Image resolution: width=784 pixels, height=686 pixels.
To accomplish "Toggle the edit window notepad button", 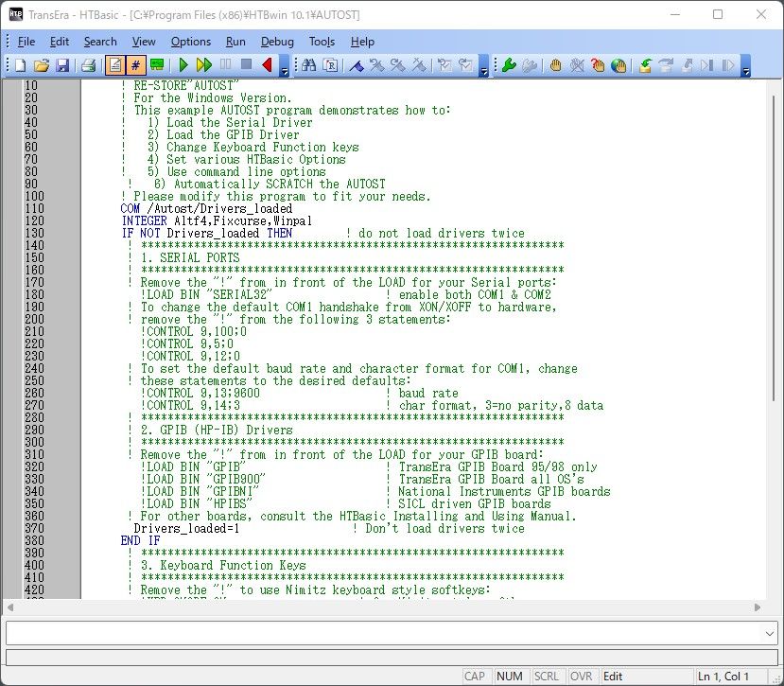I will point(115,65).
